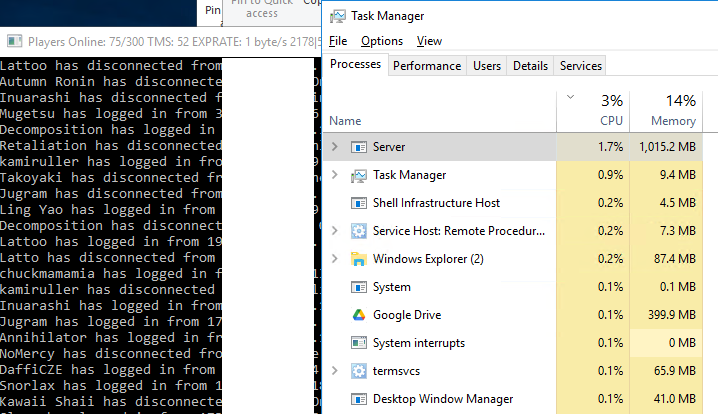Open the Options menu
The height and width of the screenshot is (414, 718).
(x=382, y=41)
